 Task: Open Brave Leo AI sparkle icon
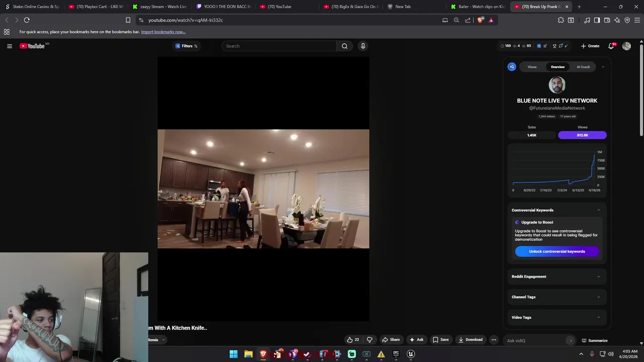click(617, 20)
